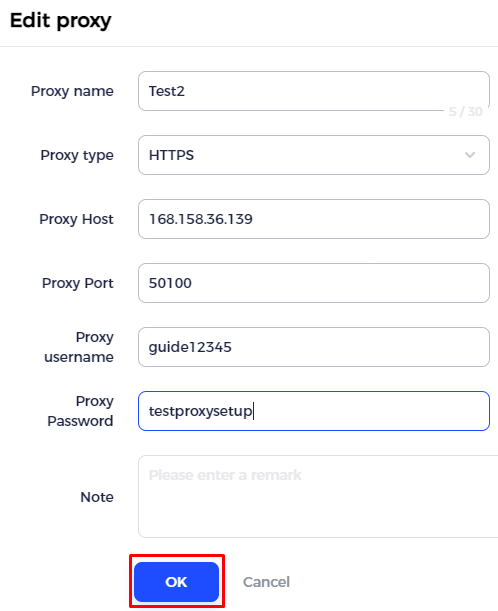
Task: Click the Proxy username label
Action: pos(79,347)
